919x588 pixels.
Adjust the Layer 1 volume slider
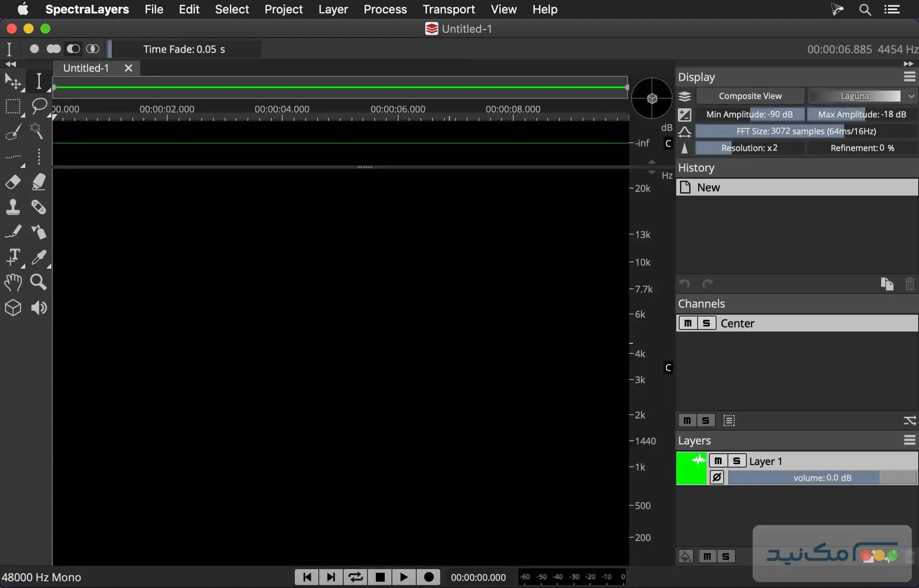click(822, 478)
